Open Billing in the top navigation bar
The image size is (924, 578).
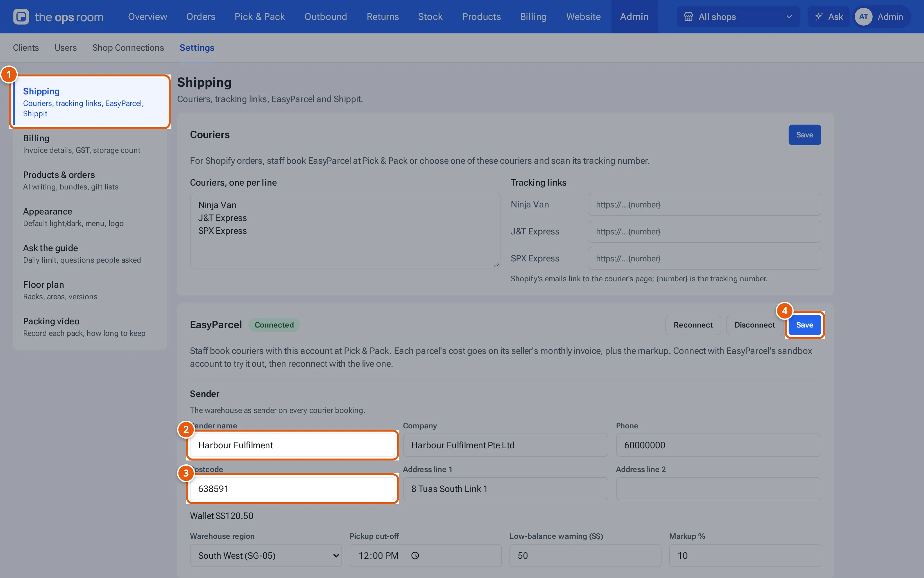coord(533,17)
